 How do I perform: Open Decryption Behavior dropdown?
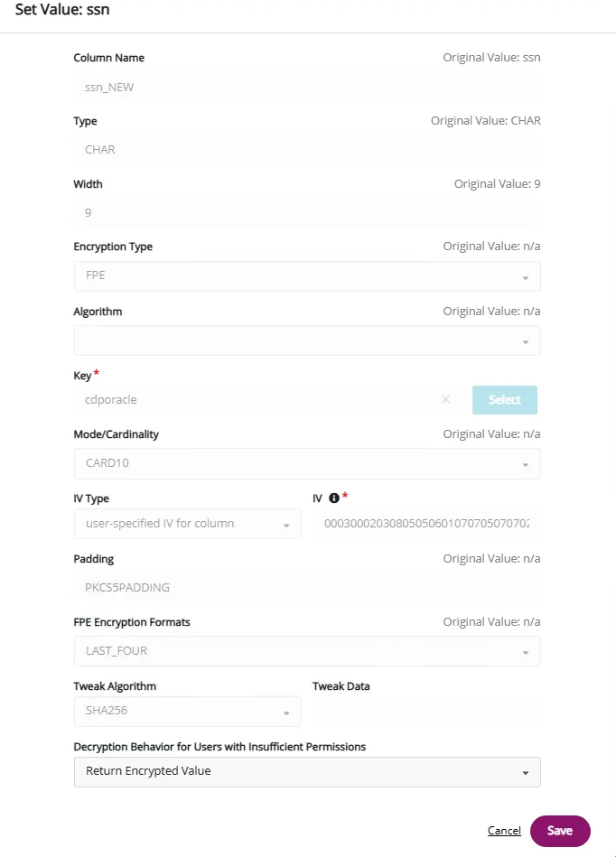click(x=307, y=772)
